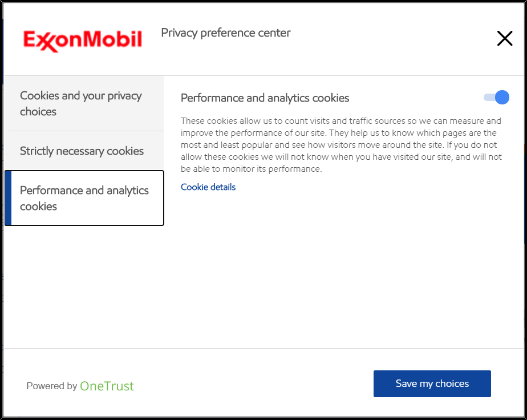Screen dimensions: 527x420
Task: Open the Cookies and your privacy choices tab
Action: pyautogui.click(x=80, y=103)
